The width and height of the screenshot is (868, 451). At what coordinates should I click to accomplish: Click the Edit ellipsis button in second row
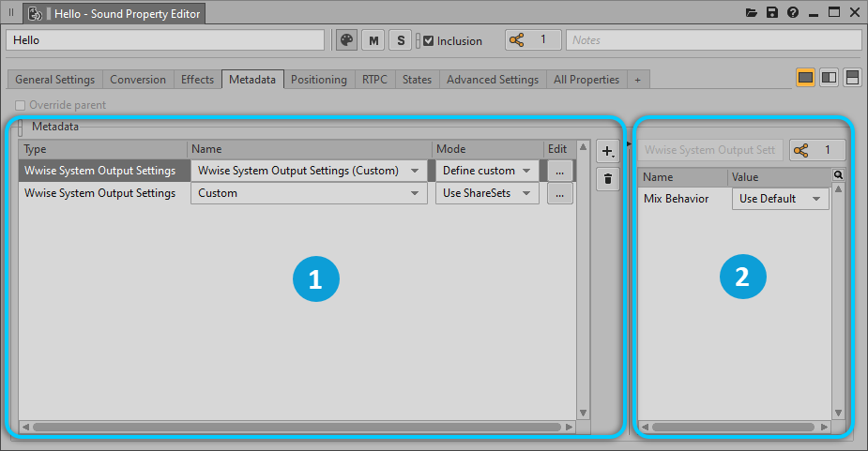[559, 193]
